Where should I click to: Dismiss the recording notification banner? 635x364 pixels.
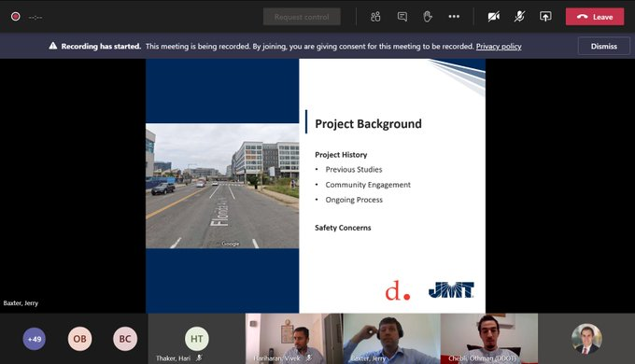pos(604,46)
